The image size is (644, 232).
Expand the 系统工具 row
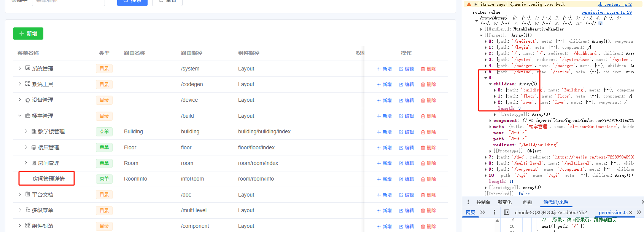click(x=20, y=84)
